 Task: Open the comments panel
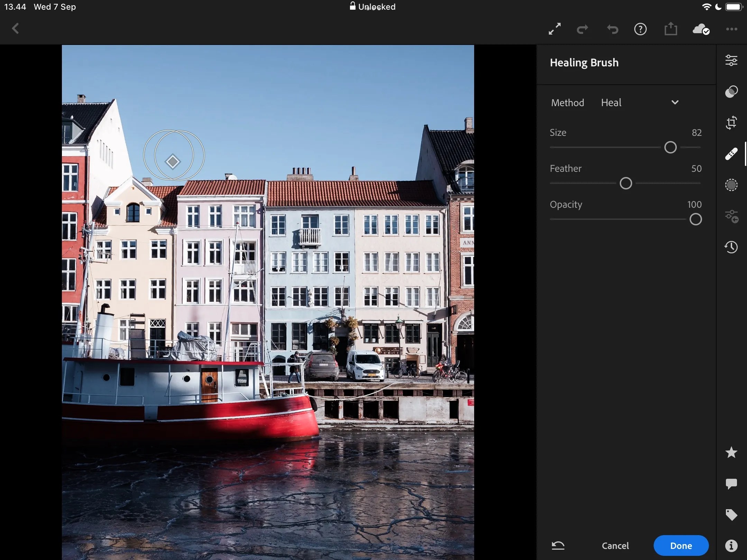[x=731, y=484]
